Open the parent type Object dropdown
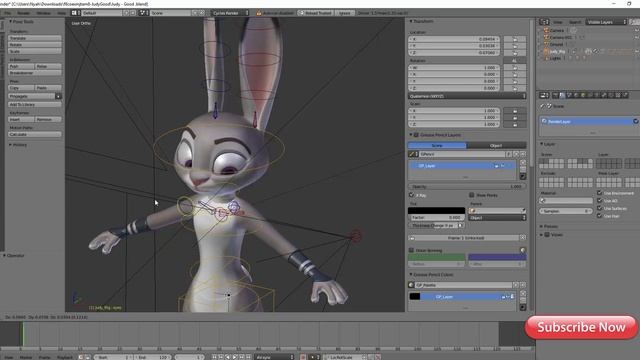This screenshot has height=360, width=640. tap(497, 218)
